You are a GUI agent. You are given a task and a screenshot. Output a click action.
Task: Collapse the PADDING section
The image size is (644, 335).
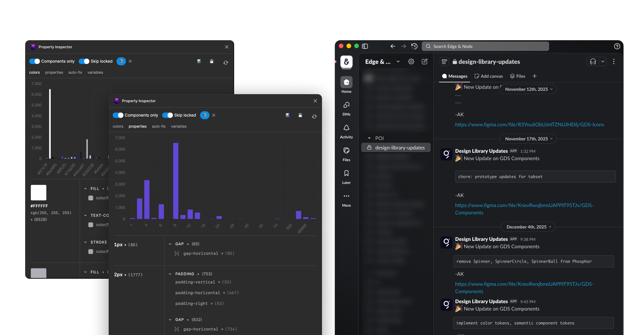[x=170, y=274]
